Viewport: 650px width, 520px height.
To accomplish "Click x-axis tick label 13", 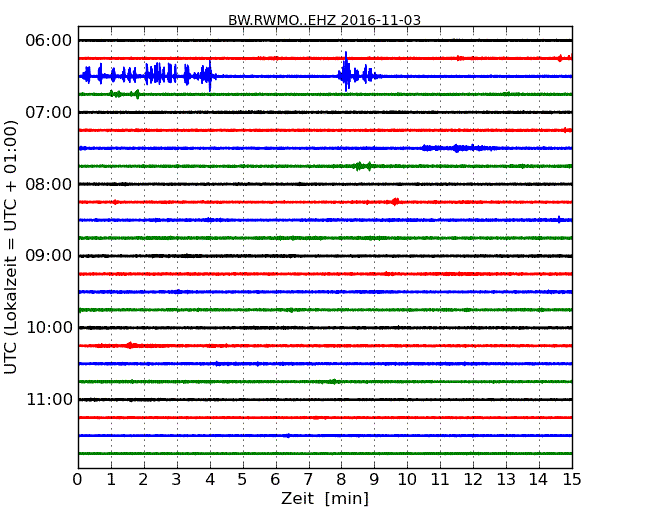I will pos(506,480).
